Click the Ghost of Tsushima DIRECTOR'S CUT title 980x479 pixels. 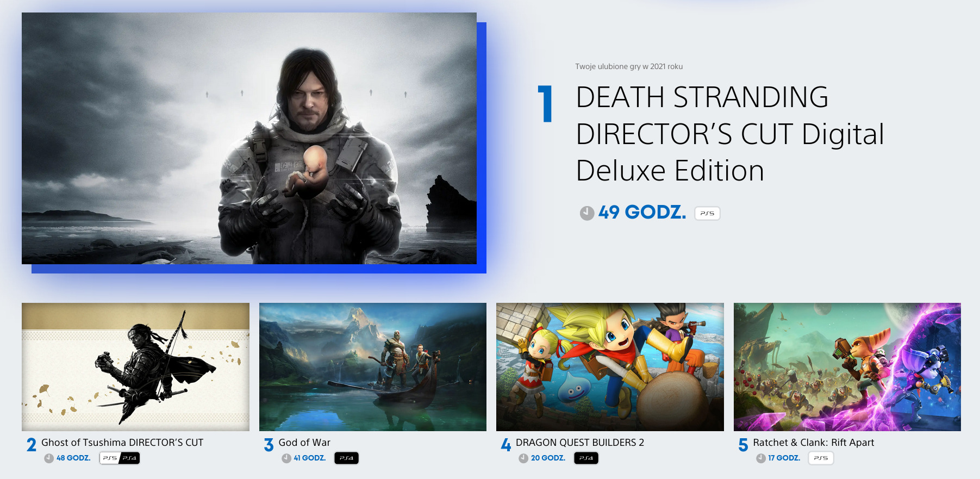pos(122,443)
